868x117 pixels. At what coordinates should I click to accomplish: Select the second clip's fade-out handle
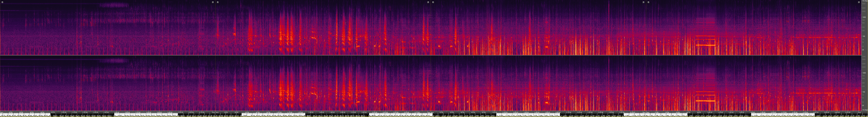point(428,2)
